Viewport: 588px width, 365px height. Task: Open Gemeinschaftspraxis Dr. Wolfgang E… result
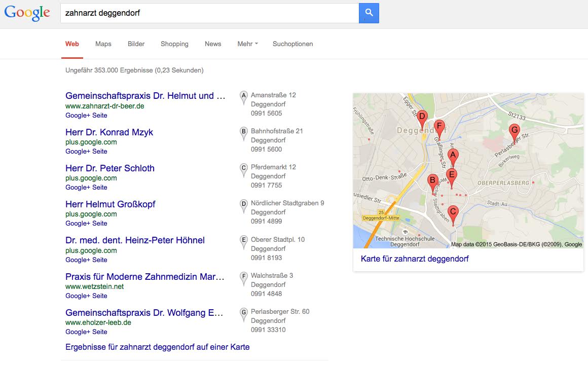click(x=144, y=312)
